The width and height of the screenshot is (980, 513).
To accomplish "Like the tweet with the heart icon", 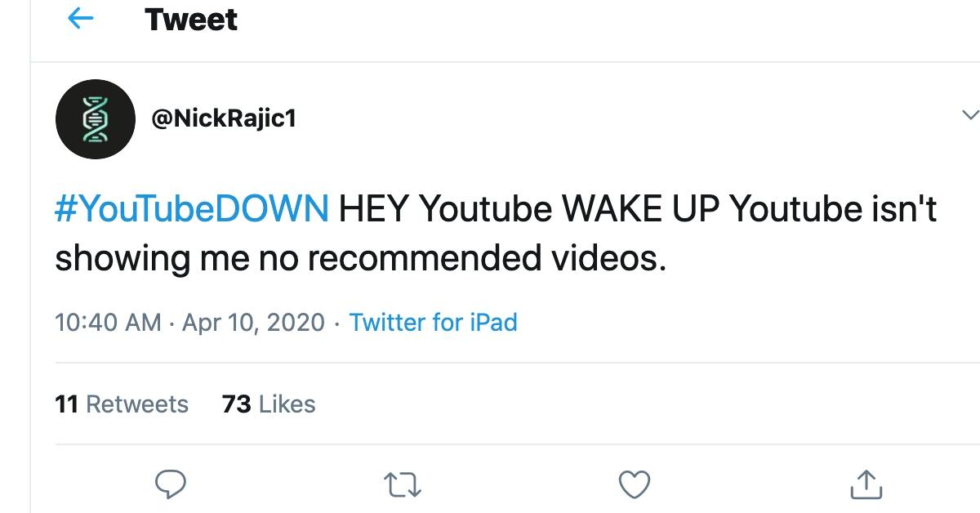I will pyautogui.click(x=634, y=484).
